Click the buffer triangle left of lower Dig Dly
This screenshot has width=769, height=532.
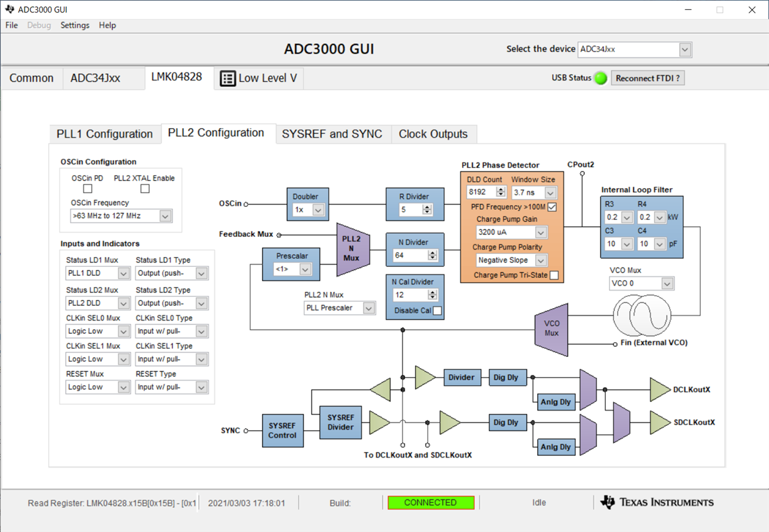450,423
